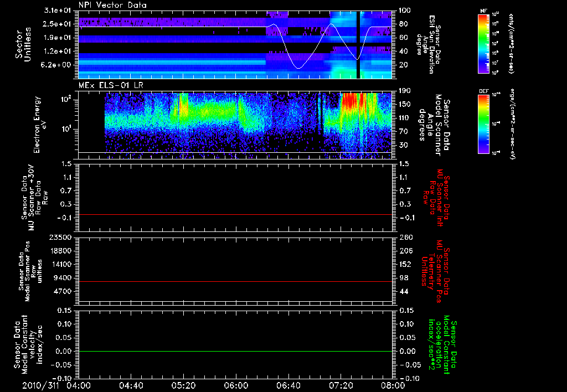The height and width of the screenshot is (392, 567).
Task: Click the '06:00' time axis label
Action: (x=236, y=385)
